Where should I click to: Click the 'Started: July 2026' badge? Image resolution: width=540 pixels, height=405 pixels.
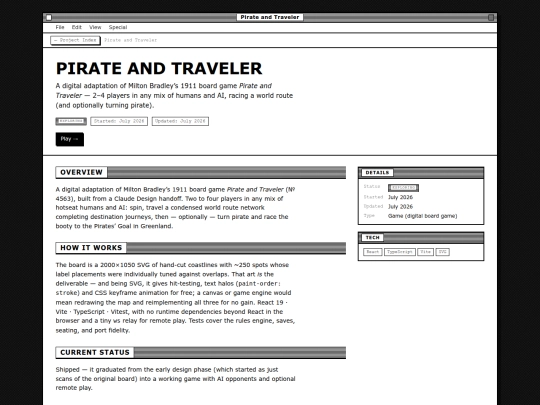tap(119, 121)
